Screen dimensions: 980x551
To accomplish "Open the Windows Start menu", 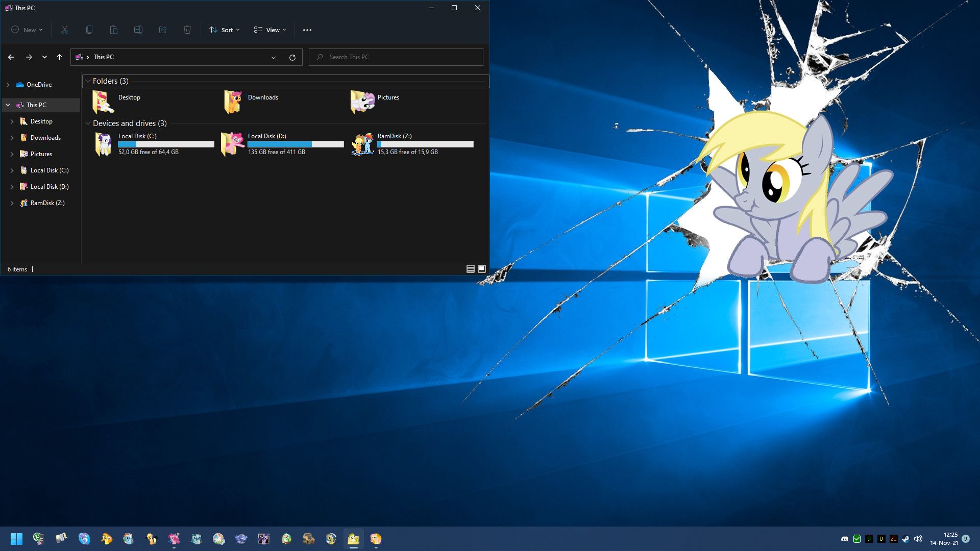I will click(x=16, y=539).
